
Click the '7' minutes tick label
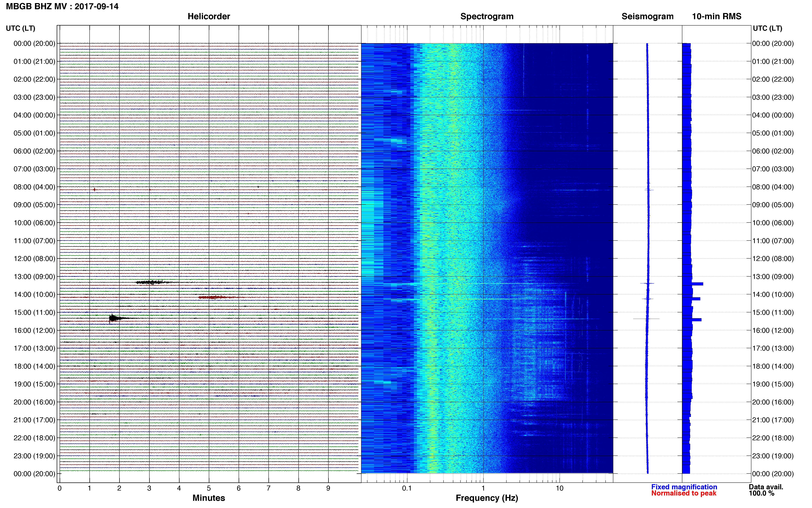269,488
